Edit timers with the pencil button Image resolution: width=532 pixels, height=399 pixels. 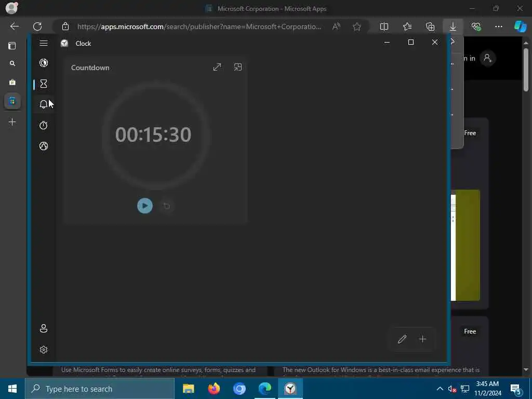click(402, 339)
